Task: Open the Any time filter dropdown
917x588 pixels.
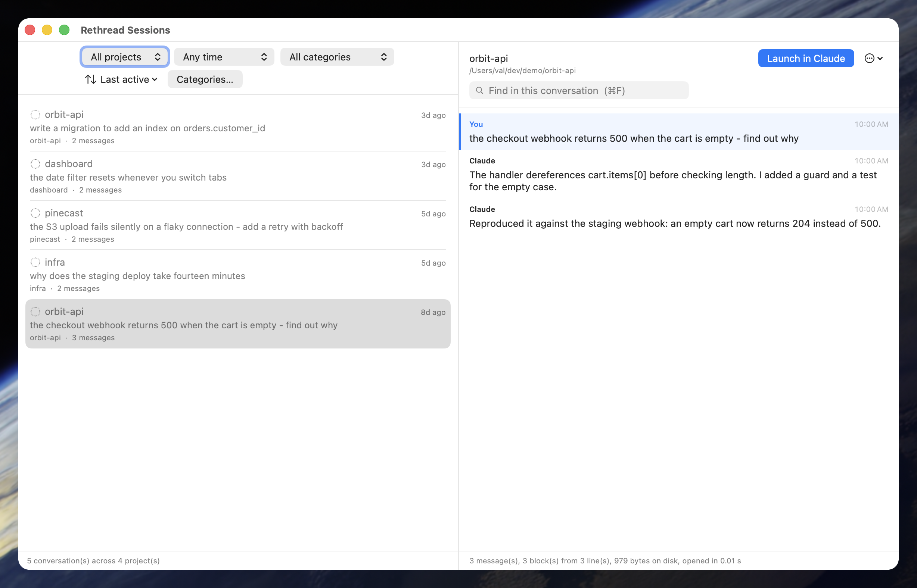Action: click(224, 57)
